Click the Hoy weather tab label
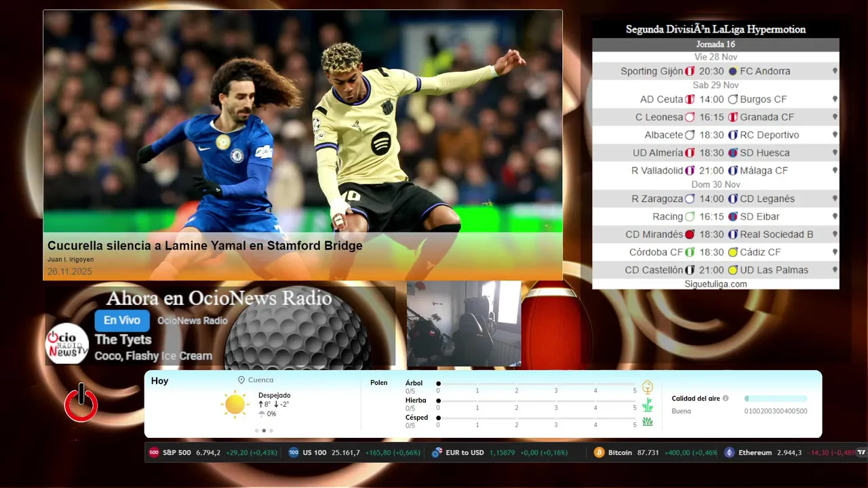Image resolution: width=868 pixels, height=488 pixels. (160, 381)
